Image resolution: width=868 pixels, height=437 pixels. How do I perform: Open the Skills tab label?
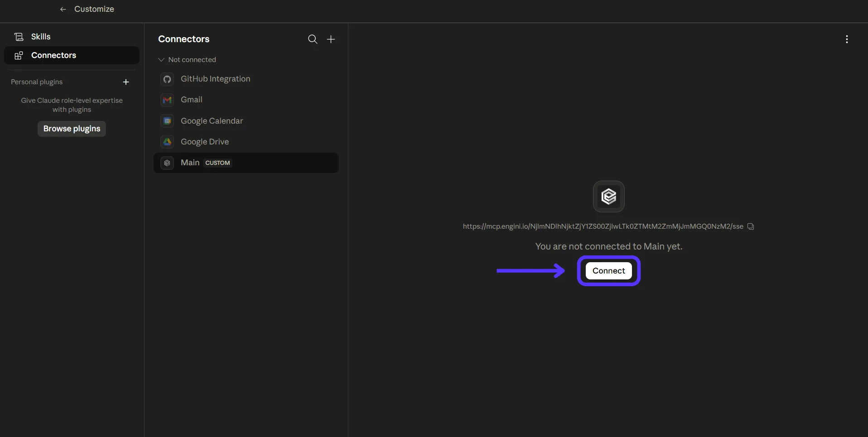pos(41,37)
